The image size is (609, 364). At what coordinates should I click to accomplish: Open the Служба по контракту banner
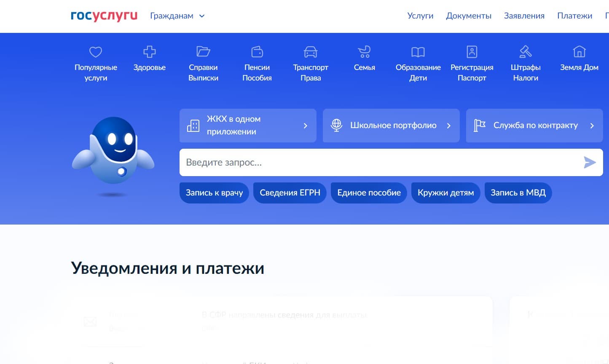coord(534,126)
